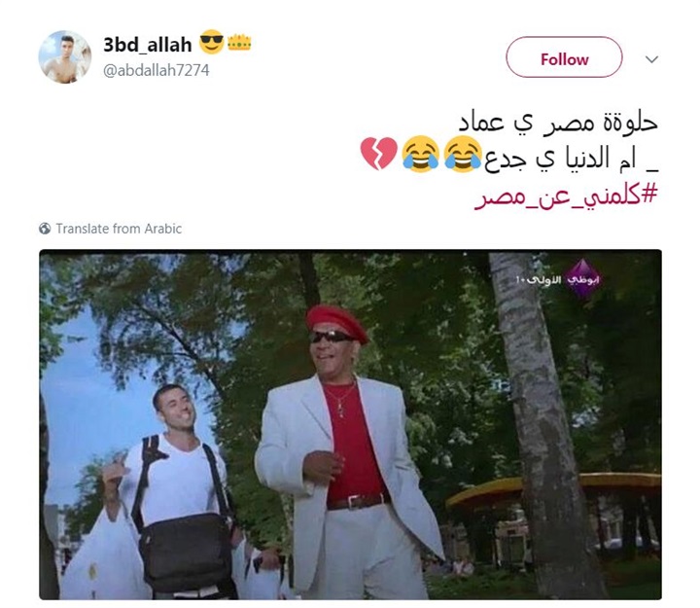The image size is (700, 608).
Task: Click the 3bd_allah display name
Action: [x=148, y=44]
